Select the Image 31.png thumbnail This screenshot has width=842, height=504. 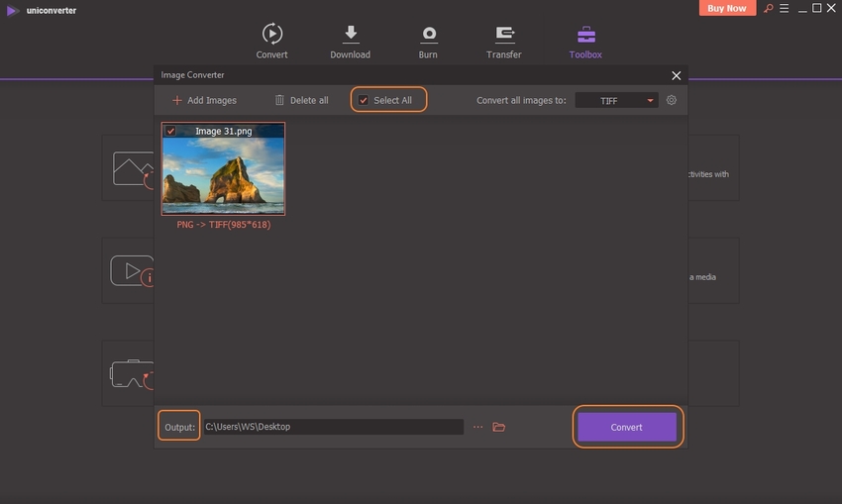(x=223, y=175)
